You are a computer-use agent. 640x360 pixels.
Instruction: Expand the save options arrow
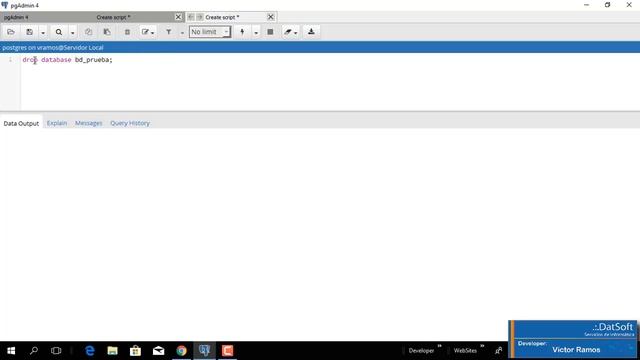point(42,32)
